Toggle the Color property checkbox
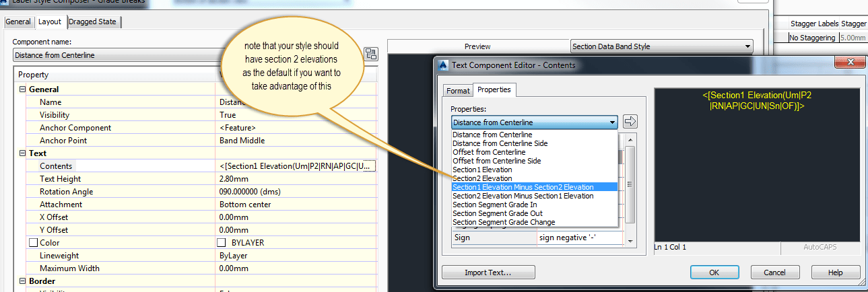This screenshot has width=868, height=292. (x=34, y=243)
